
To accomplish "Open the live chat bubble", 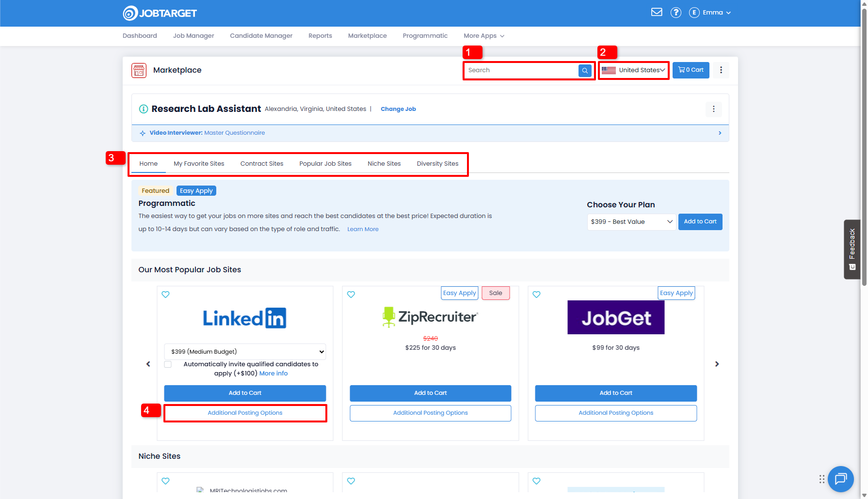I will (840, 479).
